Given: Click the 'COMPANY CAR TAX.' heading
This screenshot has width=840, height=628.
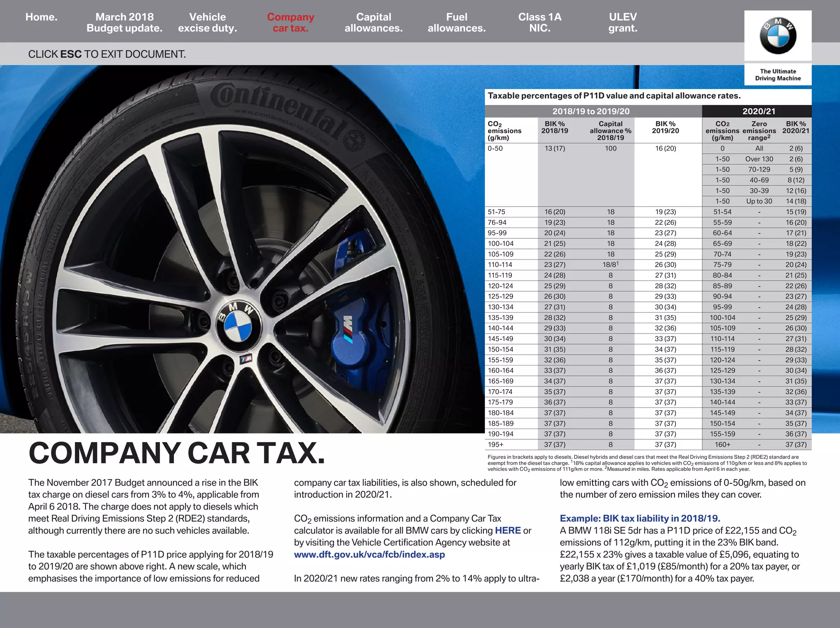Looking at the screenshot, I should pyautogui.click(x=177, y=453).
